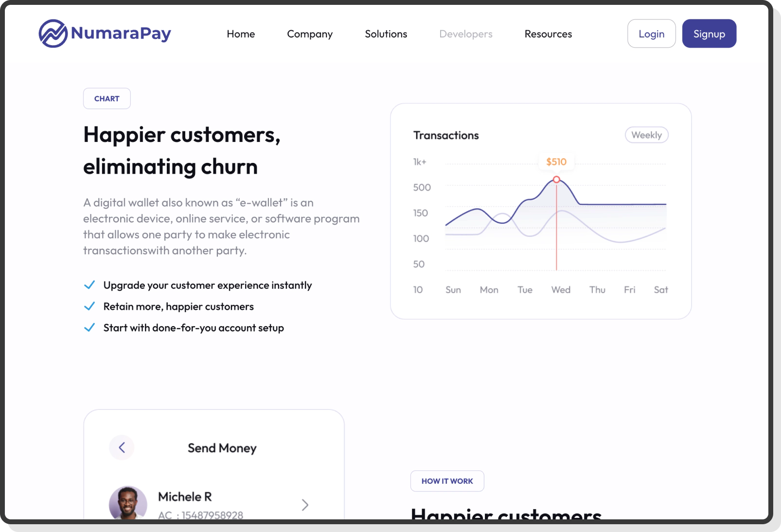
Task: Click the HOW IT WORK badge
Action: click(447, 481)
